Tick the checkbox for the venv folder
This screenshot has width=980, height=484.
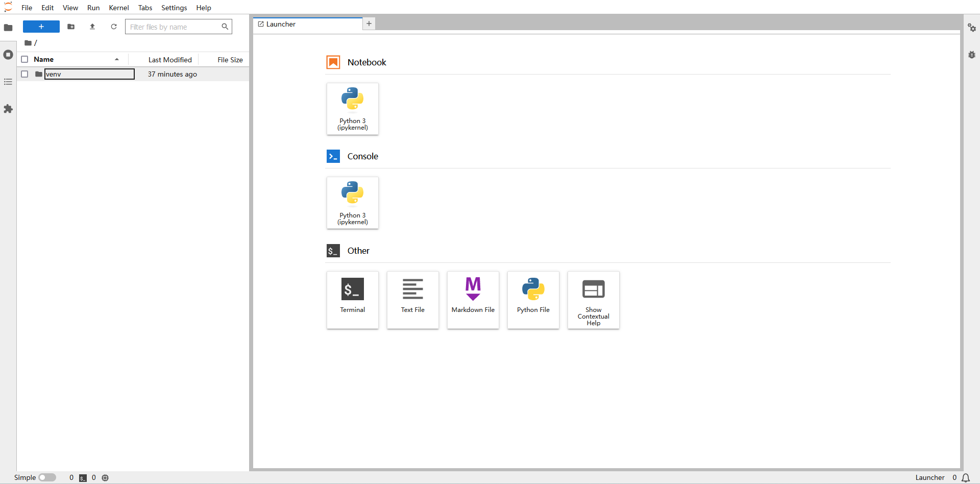click(x=24, y=74)
